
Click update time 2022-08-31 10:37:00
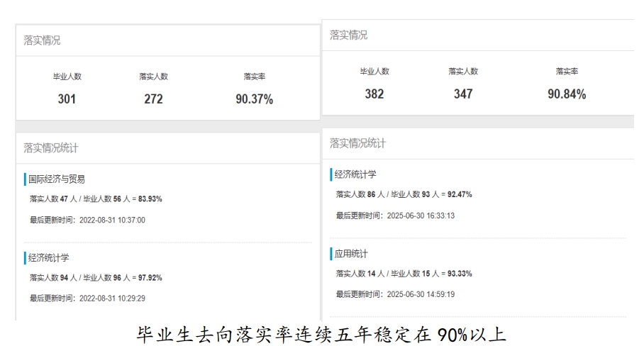coord(87,221)
